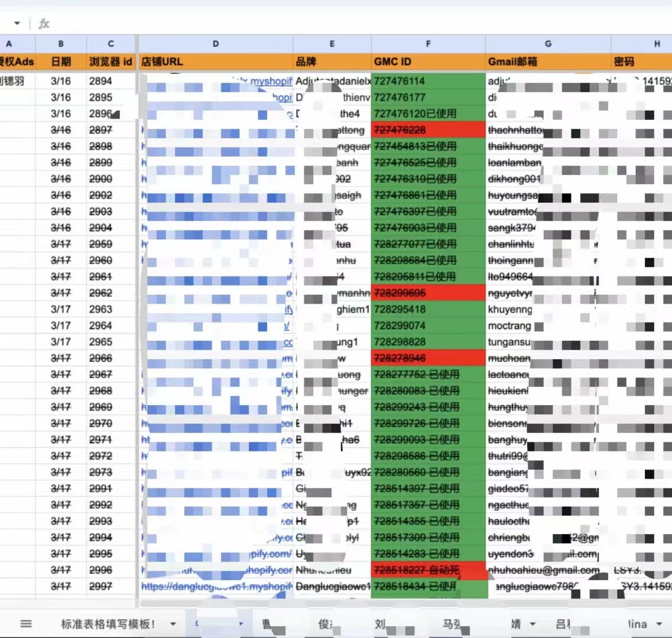Screen dimensions: 672x638
Task: Click inside the formula bar input
Action: (355, 24)
